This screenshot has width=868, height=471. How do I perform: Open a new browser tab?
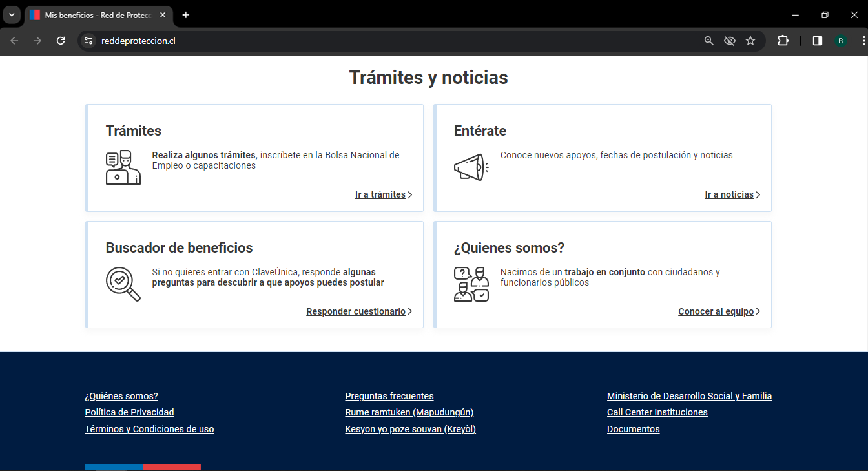point(186,15)
